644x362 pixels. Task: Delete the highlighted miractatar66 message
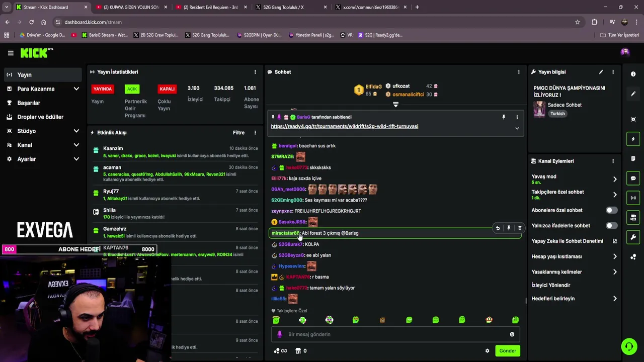pos(520,228)
